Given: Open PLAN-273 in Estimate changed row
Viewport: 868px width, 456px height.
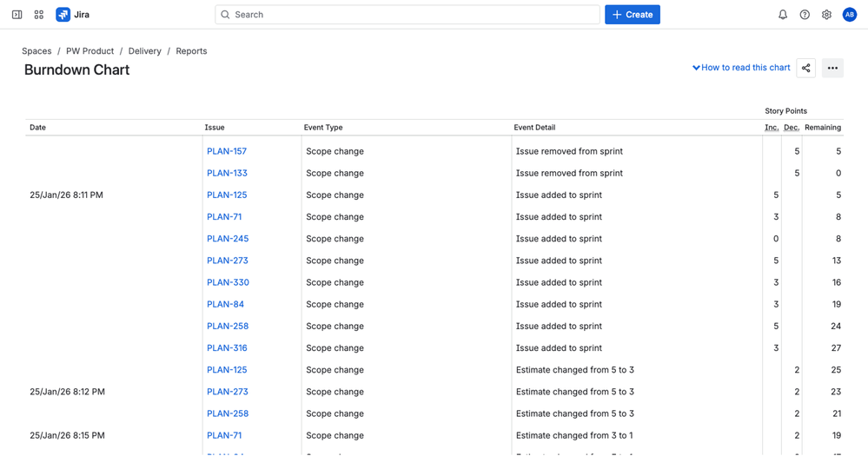Looking at the screenshot, I should point(227,392).
